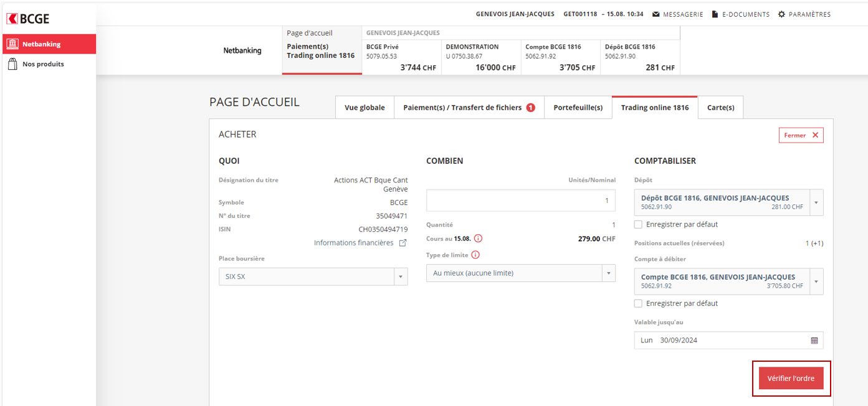
Task: Open the BCGE Privé account tile
Action: (x=401, y=57)
